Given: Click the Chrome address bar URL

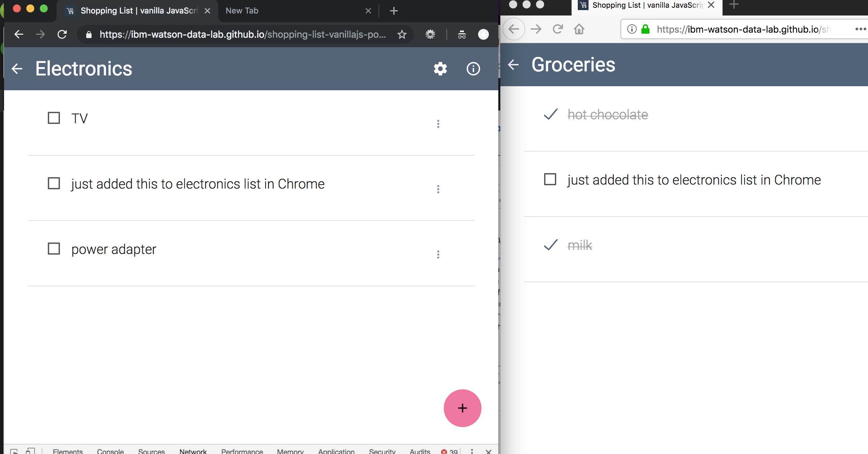Looking at the screenshot, I should (243, 34).
